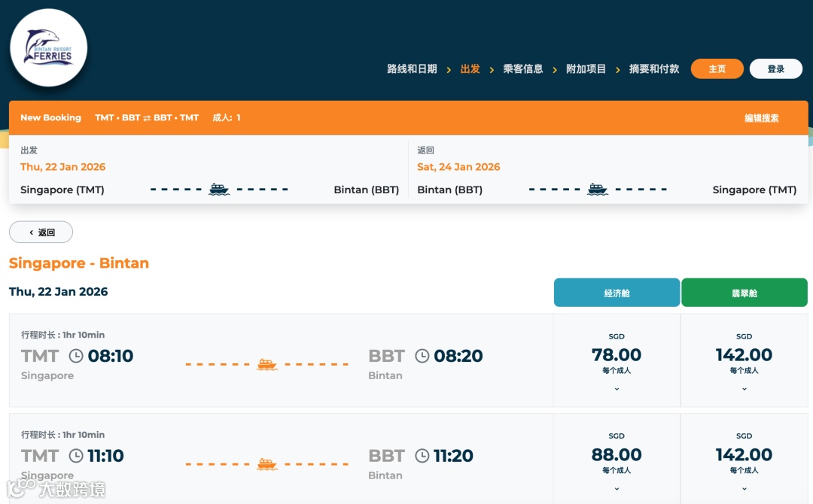Click the orange ferry icon in 08:10 sailing
This screenshot has width=813, height=504.
click(x=267, y=364)
